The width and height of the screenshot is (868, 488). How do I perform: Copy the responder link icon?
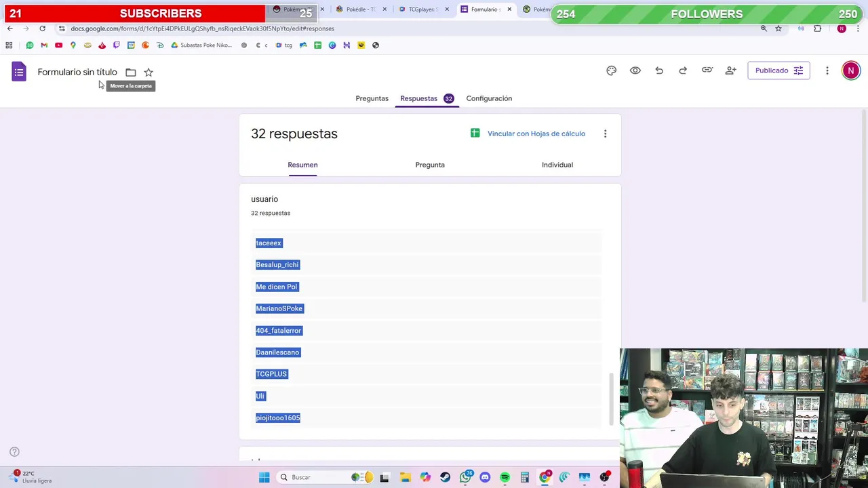[x=707, y=70]
